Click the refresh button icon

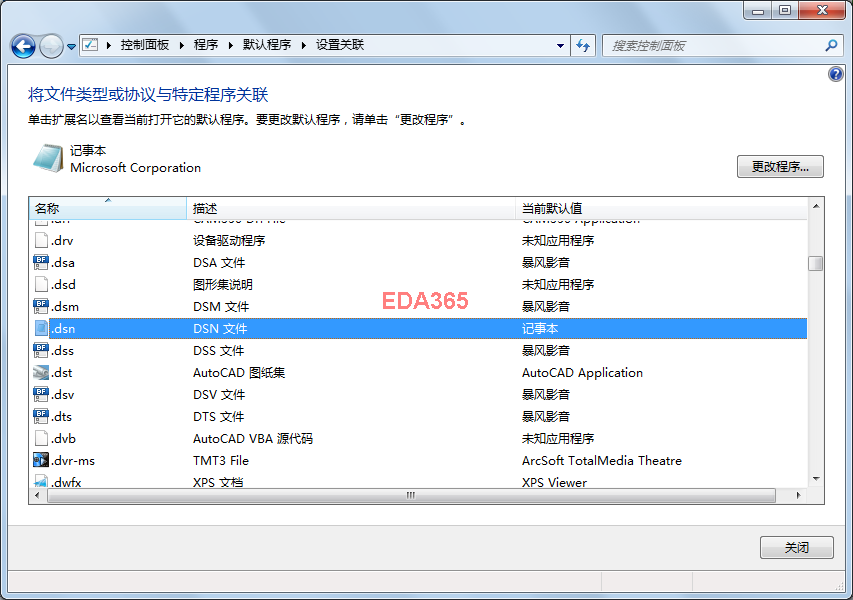[x=583, y=46]
